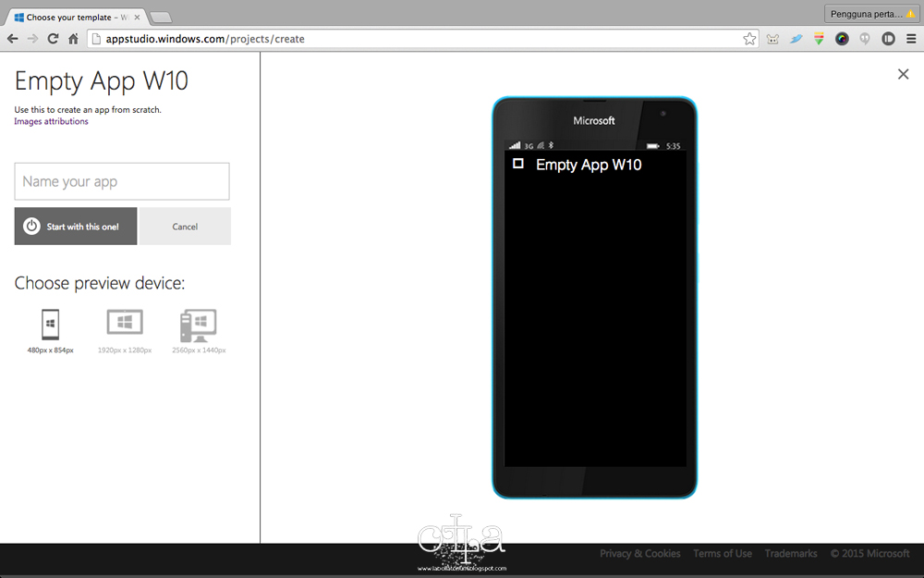Select the phone preview device icon

pyautogui.click(x=50, y=325)
